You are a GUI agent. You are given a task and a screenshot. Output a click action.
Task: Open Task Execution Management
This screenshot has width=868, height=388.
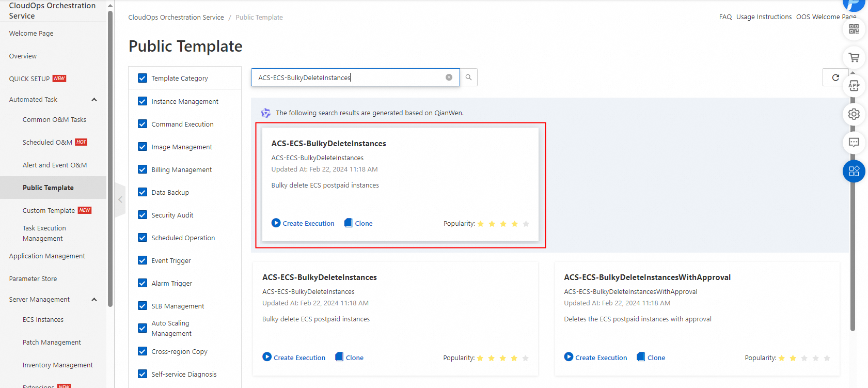coord(44,234)
